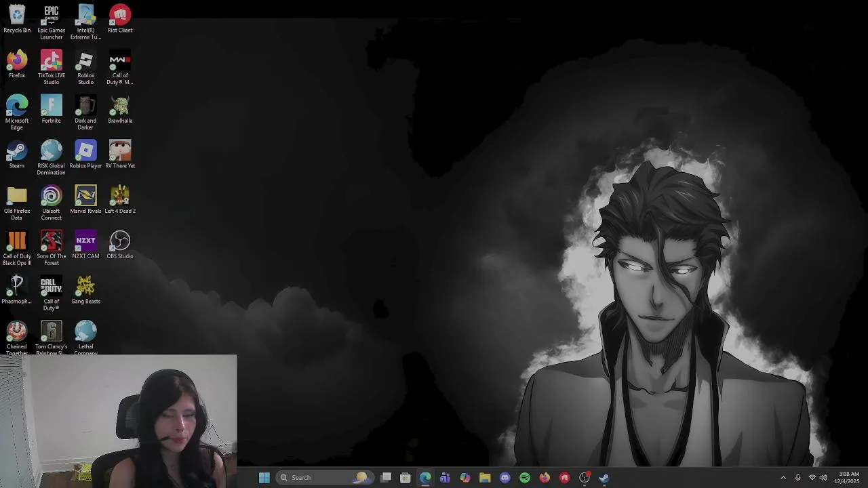This screenshot has height=488, width=868.
Task: Select Dark and Darker icon
Action: coord(85,113)
